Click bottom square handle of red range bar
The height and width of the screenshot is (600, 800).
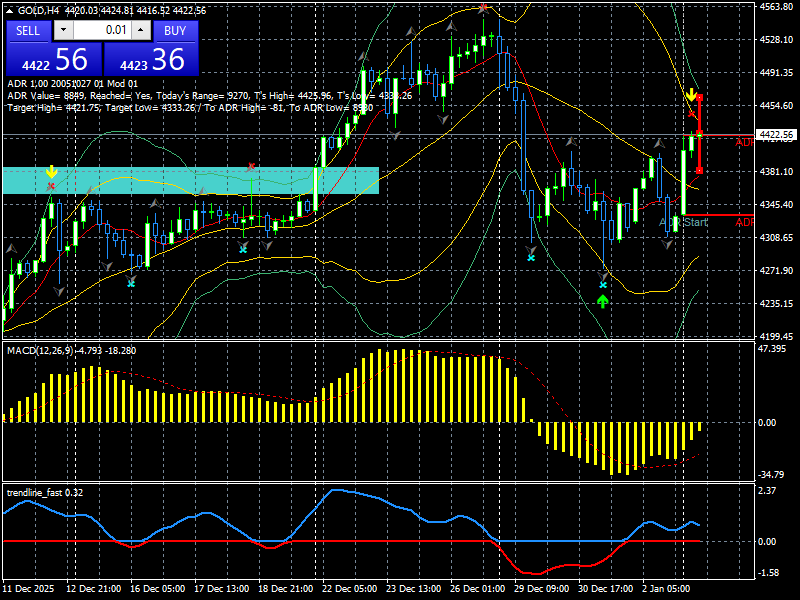pyautogui.click(x=699, y=170)
